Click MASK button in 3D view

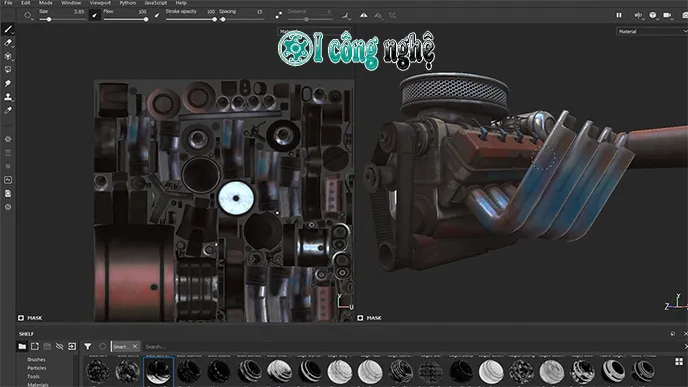tap(369, 318)
